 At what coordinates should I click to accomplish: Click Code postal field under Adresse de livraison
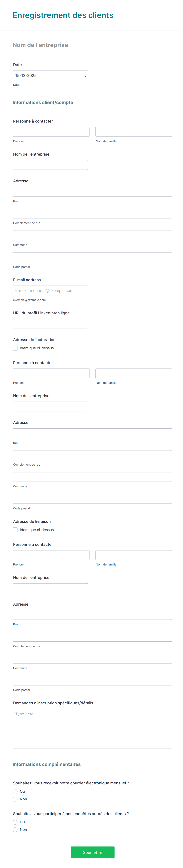point(92,680)
